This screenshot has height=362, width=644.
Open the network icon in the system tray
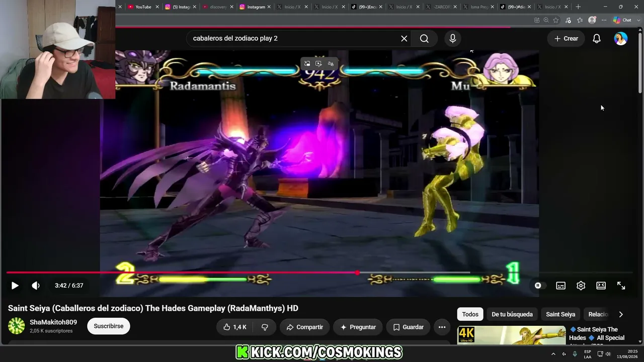click(600, 354)
